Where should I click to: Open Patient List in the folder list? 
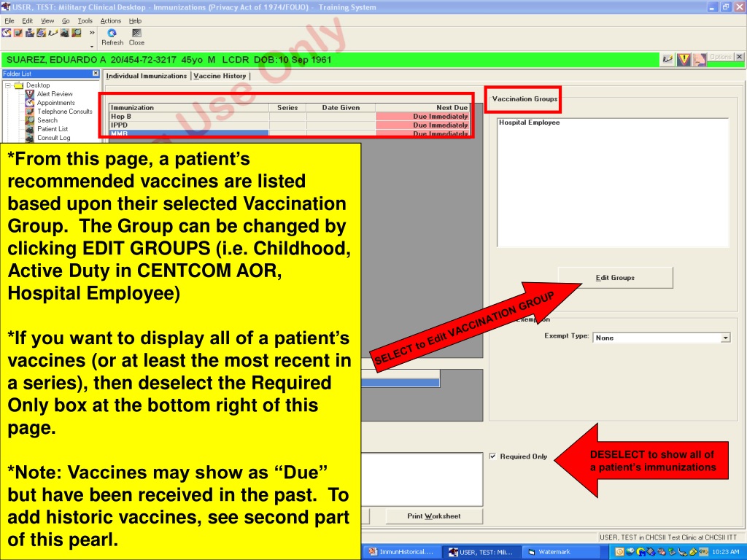pyautogui.click(x=53, y=129)
